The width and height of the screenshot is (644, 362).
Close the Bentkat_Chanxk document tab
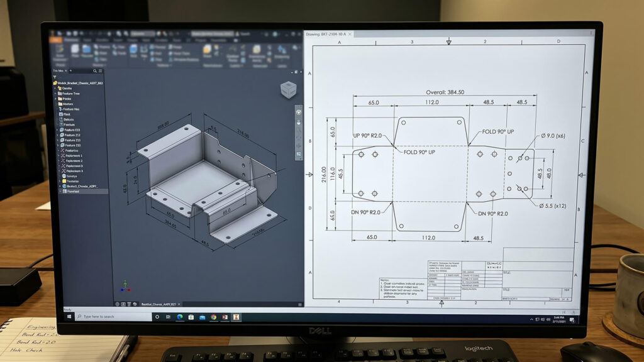[x=179, y=304]
